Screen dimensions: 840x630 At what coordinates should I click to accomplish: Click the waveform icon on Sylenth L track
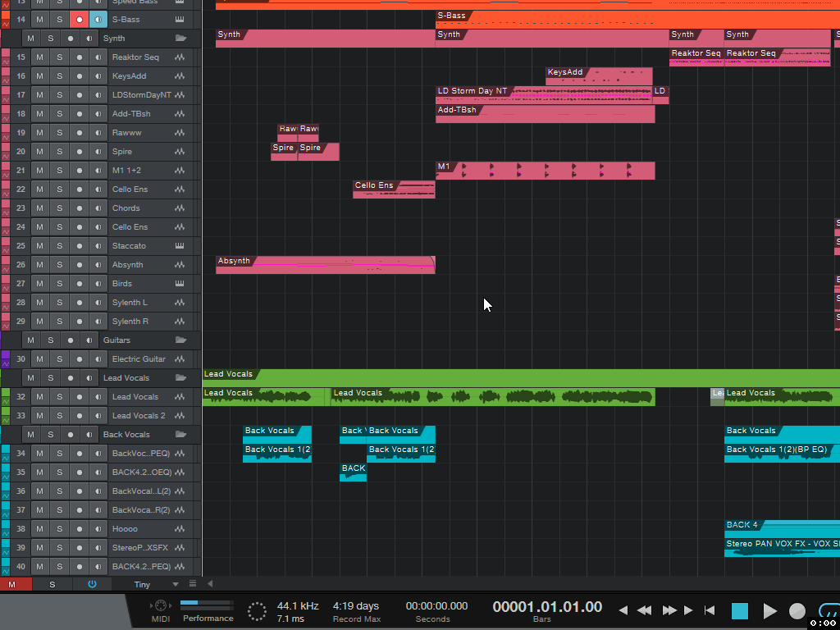click(x=180, y=303)
